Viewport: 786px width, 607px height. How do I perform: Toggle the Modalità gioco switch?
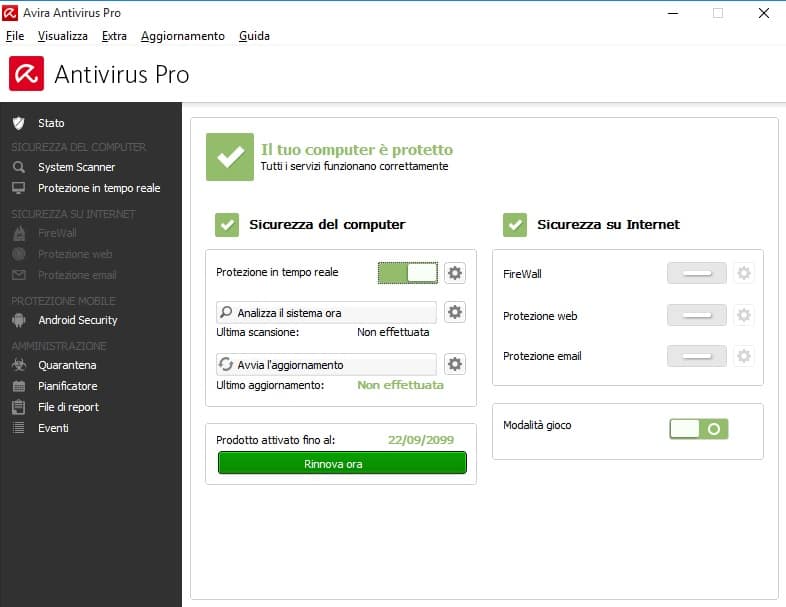coord(699,429)
